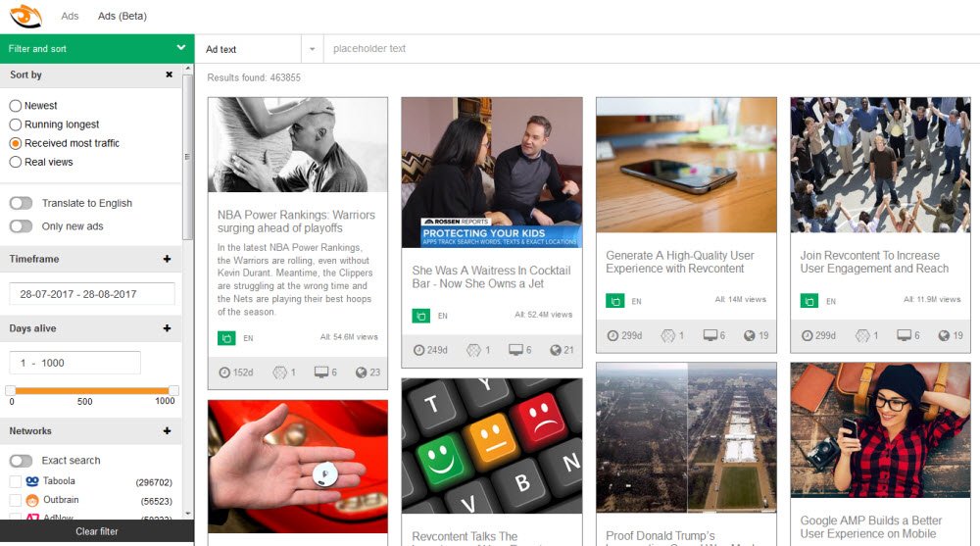Click green network icon on Join Revcontent card
Viewport: 980px width, 546px height.
coord(808,301)
